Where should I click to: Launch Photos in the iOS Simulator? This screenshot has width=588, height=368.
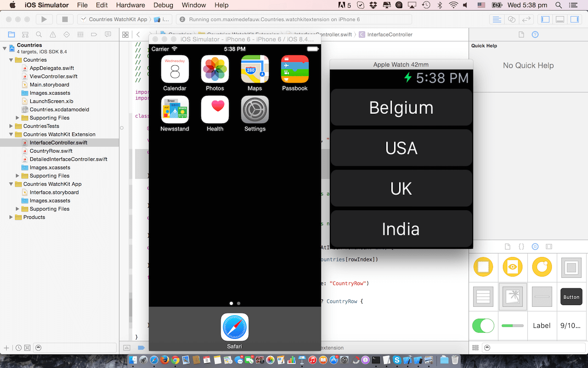[x=215, y=69]
